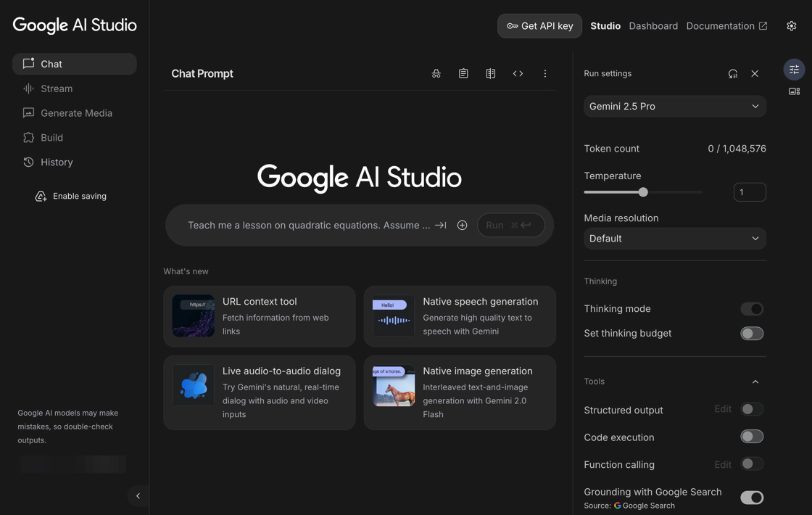Switch to the Dashboard tab
This screenshot has height=515, width=812.
pyautogui.click(x=653, y=26)
